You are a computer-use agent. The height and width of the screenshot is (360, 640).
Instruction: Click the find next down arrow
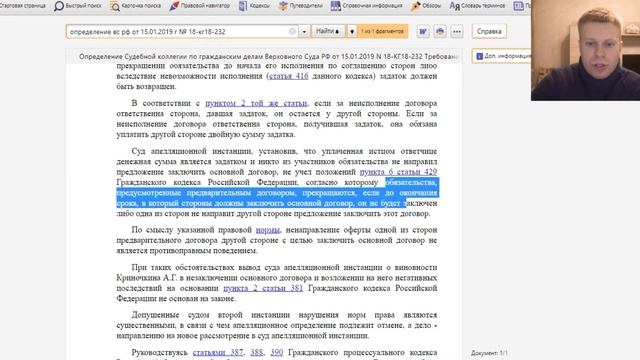[x=352, y=31]
